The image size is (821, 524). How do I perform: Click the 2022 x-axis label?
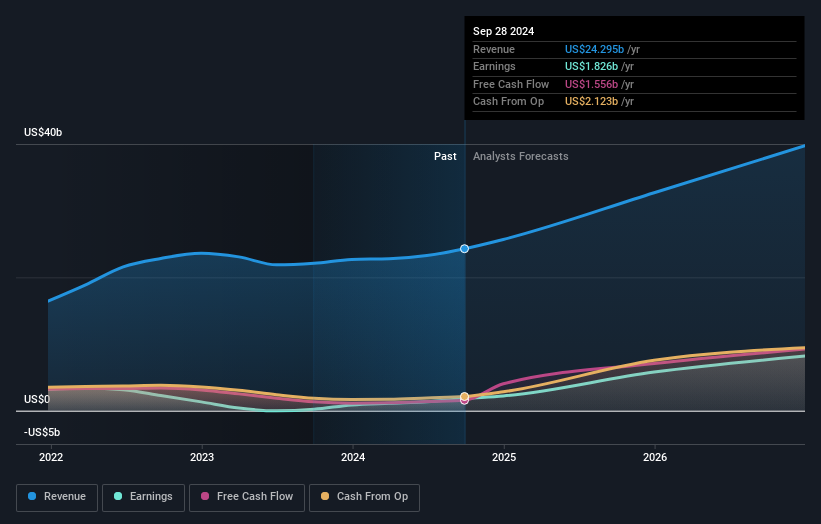51,458
